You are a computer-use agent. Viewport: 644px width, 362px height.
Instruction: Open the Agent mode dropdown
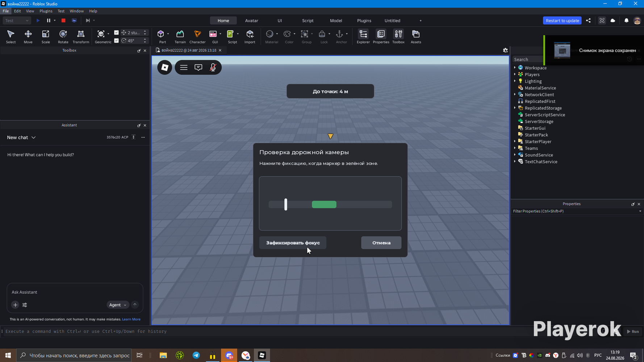(x=118, y=305)
